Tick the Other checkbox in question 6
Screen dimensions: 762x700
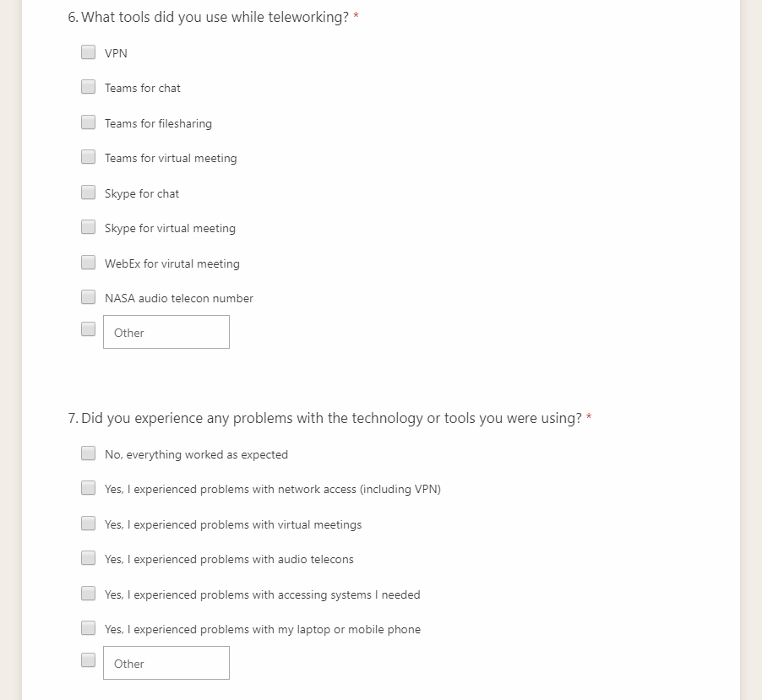point(89,329)
